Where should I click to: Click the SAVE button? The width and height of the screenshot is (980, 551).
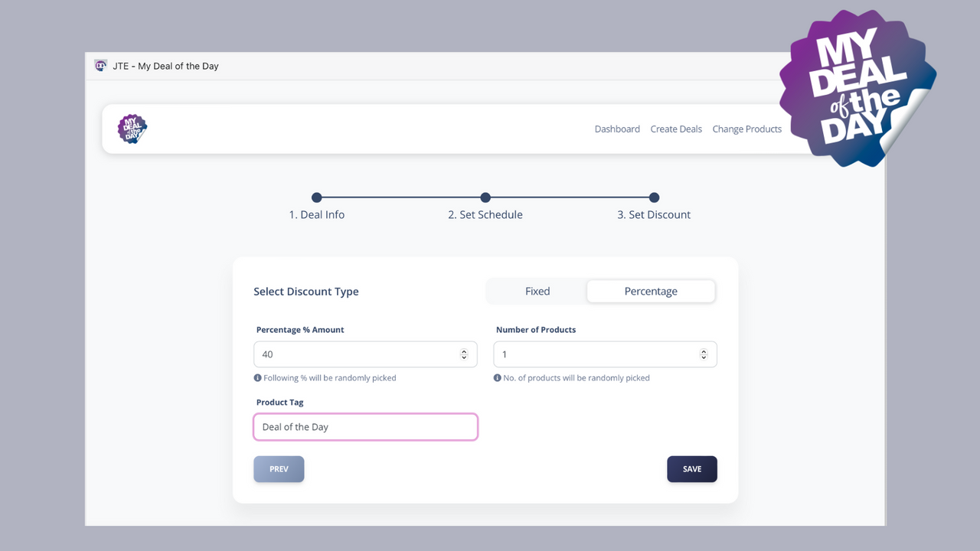coord(691,468)
